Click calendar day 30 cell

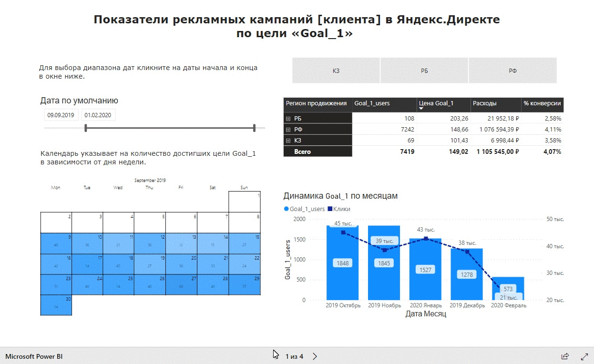coord(56,305)
